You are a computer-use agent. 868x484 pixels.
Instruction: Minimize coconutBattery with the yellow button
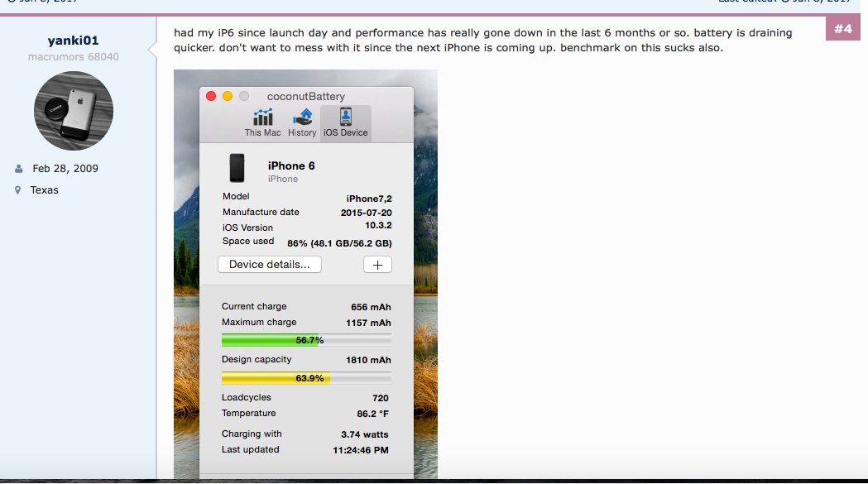pyautogui.click(x=228, y=96)
